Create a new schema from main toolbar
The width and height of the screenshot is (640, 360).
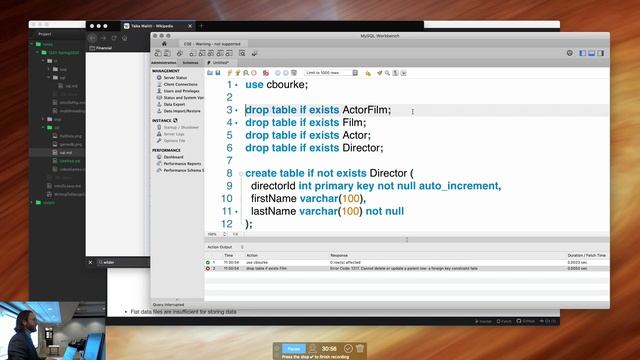193,53
